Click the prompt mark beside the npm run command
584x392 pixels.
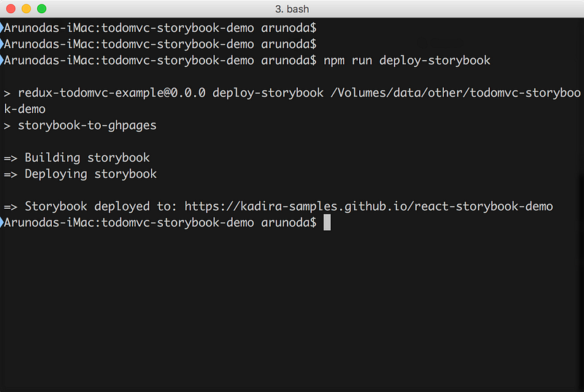pos(2,60)
